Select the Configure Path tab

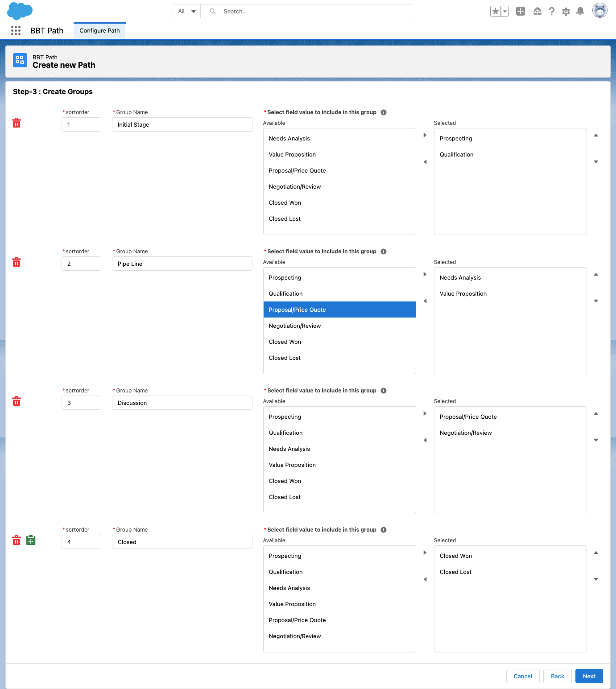(99, 30)
